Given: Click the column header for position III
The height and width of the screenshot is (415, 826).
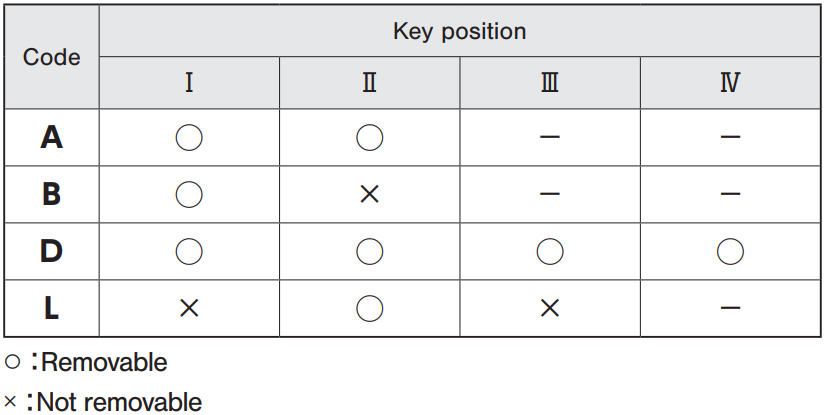Looking at the screenshot, I should [550, 83].
